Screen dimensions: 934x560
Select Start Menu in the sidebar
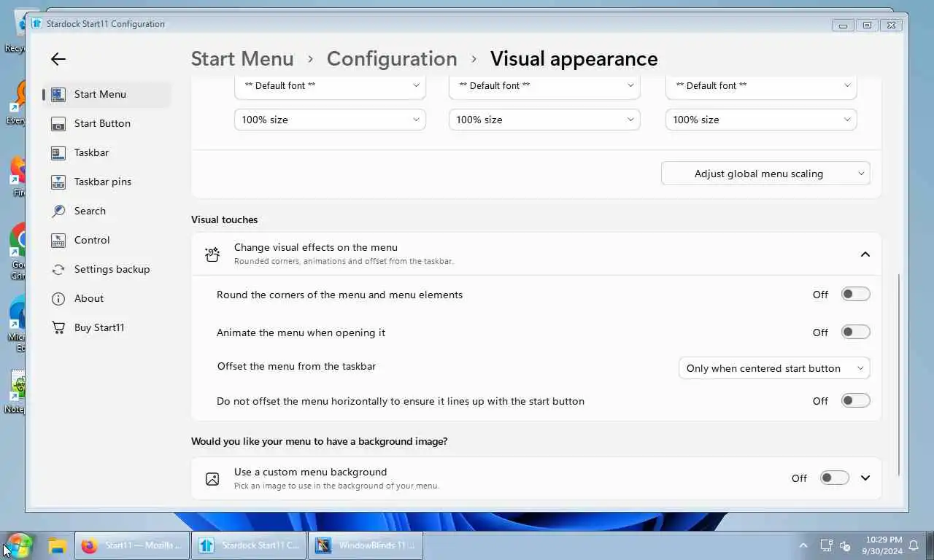(107, 94)
